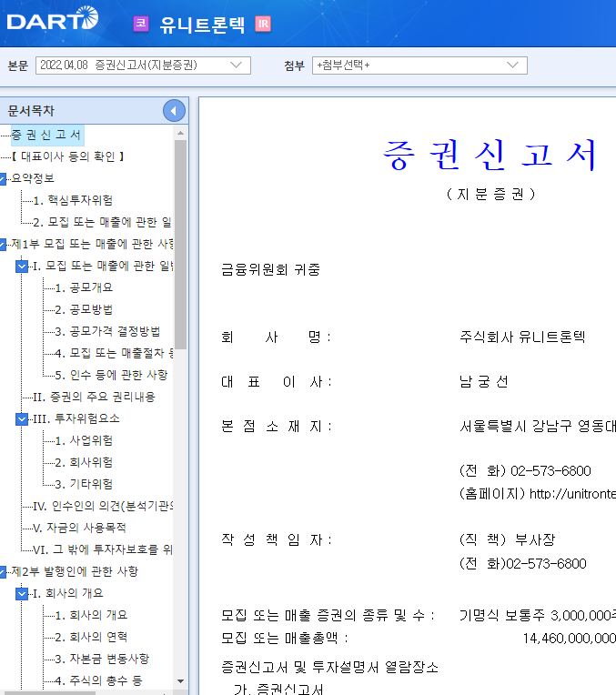Screen dimensions: 616x695
Task: Open 5. 인수 등에 관한 사항
Action: pos(111,375)
